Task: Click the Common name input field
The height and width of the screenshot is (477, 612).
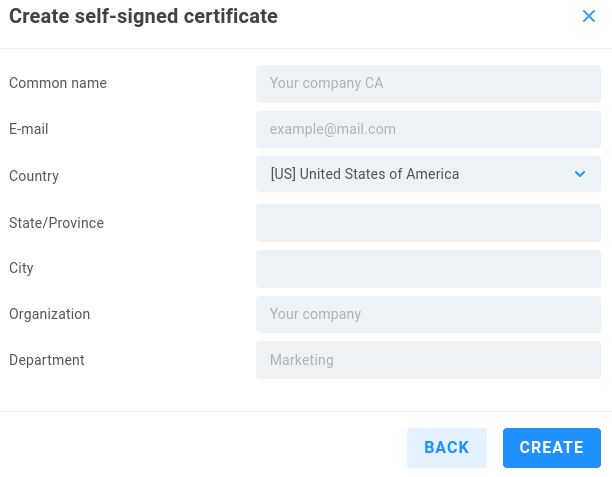Action: [x=428, y=84]
